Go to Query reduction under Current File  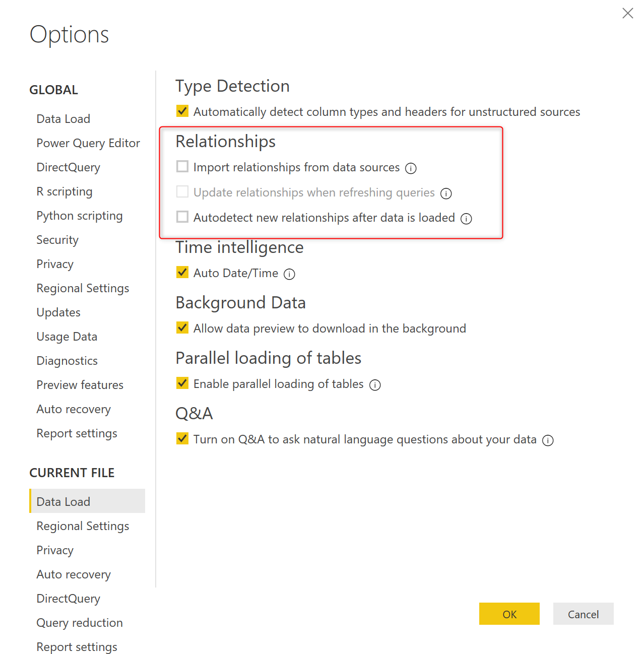pos(80,623)
